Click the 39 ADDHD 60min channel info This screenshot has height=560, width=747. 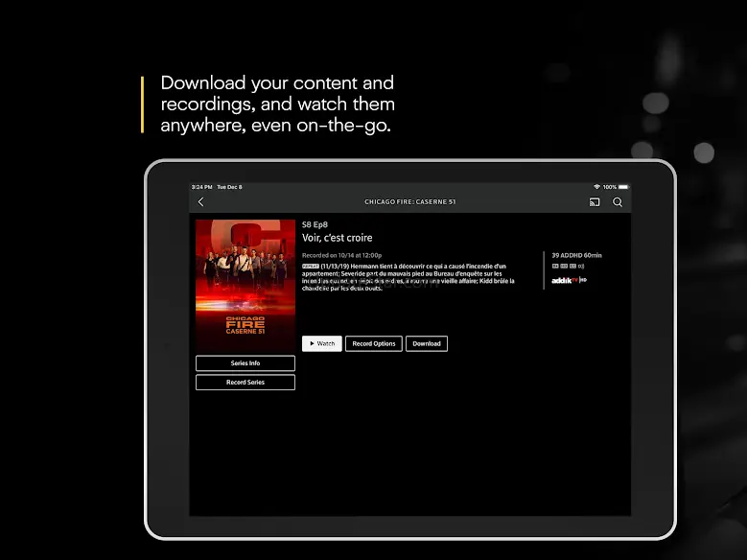tap(576, 255)
